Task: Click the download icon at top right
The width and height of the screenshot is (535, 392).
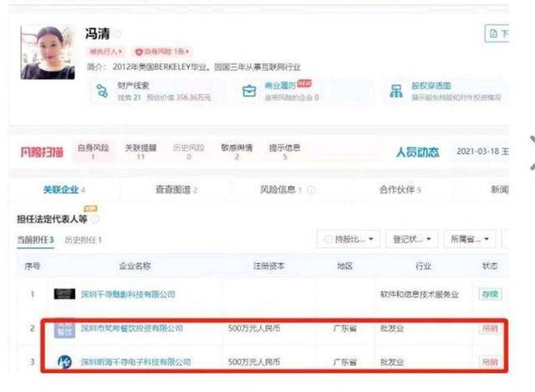Action: [x=495, y=33]
